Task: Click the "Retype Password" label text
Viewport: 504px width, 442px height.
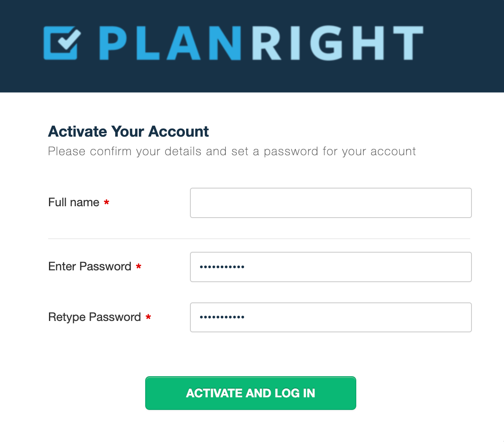Action: click(x=95, y=317)
